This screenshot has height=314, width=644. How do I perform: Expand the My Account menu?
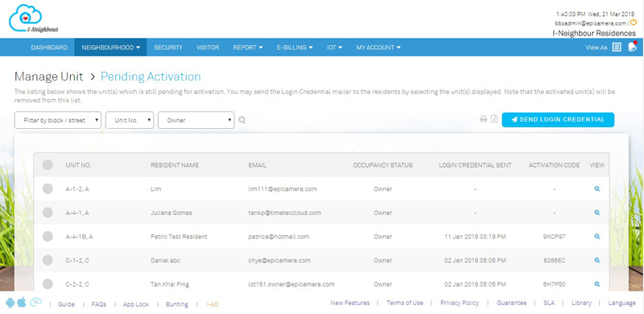(x=378, y=48)
